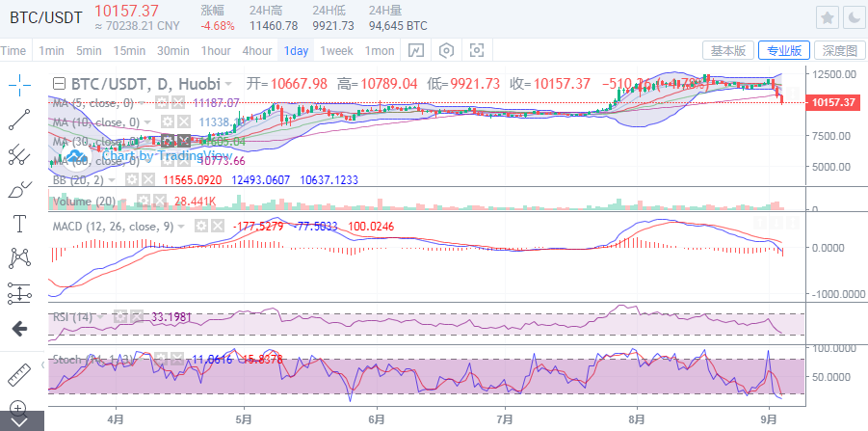
Task: Switch to 基本版 basic version
Action: coord(728,50)
